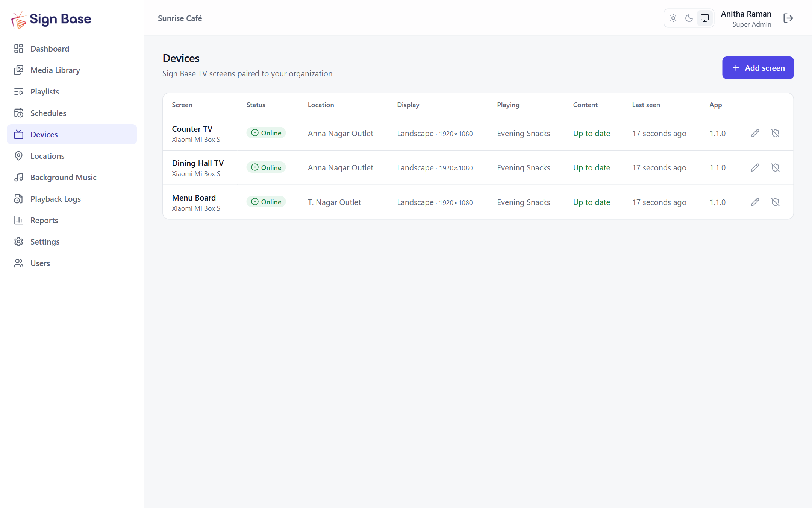This screenshot has width=812, height=508.
Task: Select Devices in the sidebar
Action: (72, 134)
